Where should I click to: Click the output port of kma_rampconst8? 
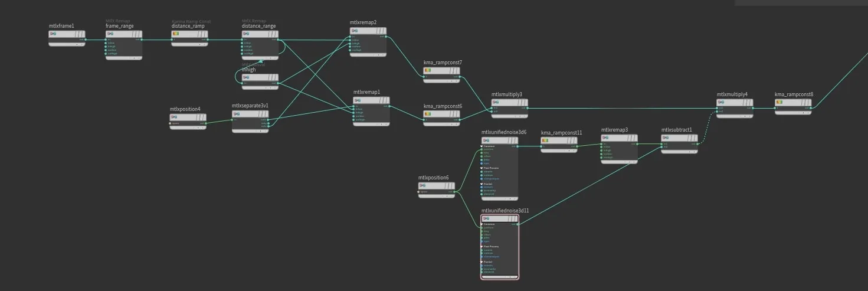[812, 108]
